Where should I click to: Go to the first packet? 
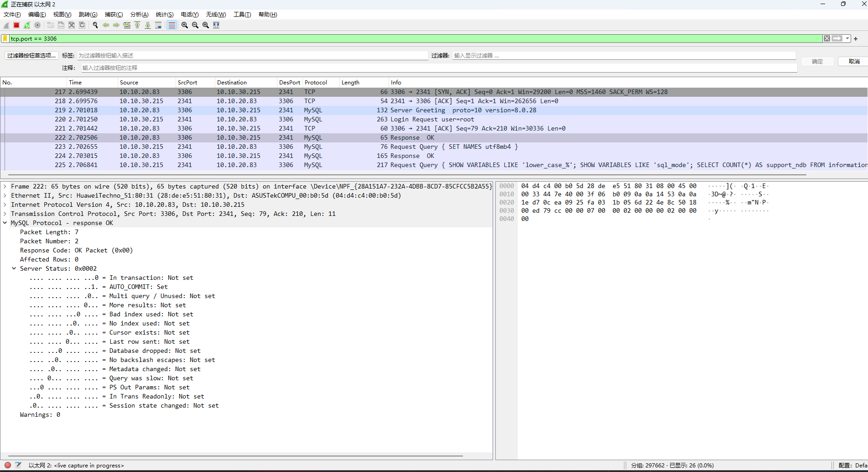137,25
